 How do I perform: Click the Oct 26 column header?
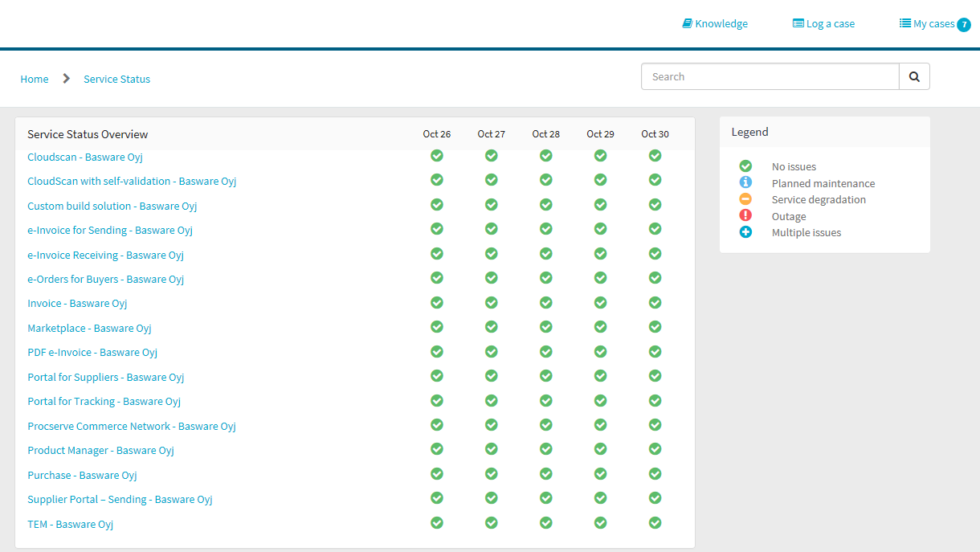tap(437, 134)
